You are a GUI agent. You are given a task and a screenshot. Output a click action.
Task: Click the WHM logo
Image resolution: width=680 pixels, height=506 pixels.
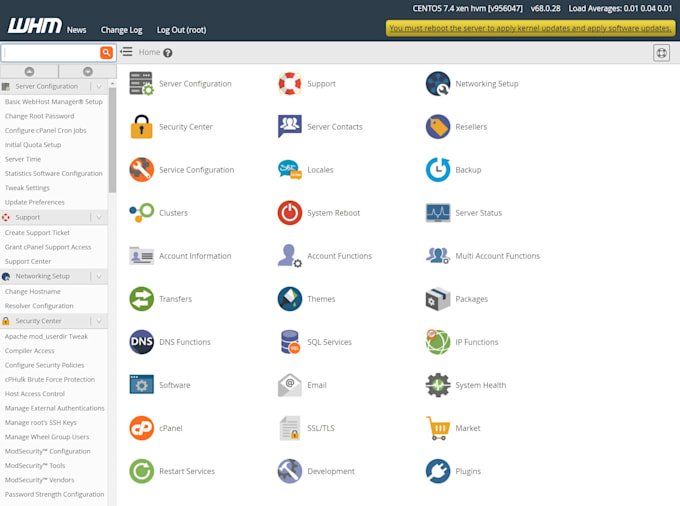point(35,26)
